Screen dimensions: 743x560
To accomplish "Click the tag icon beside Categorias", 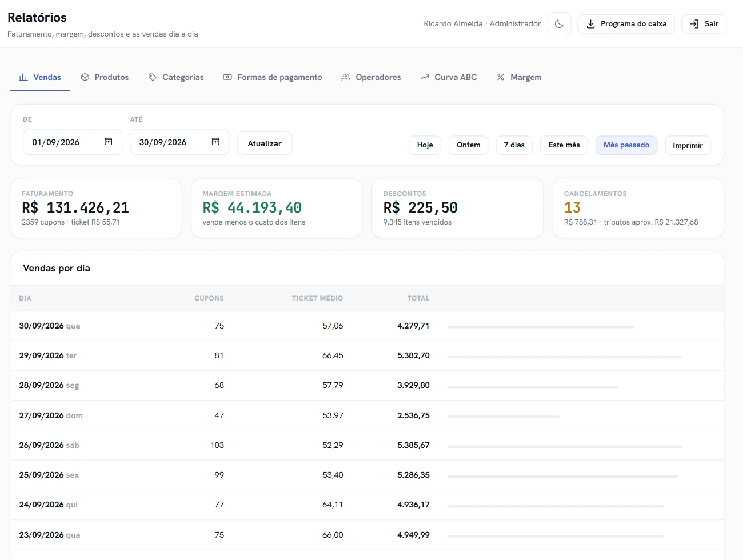I will 153,77.
